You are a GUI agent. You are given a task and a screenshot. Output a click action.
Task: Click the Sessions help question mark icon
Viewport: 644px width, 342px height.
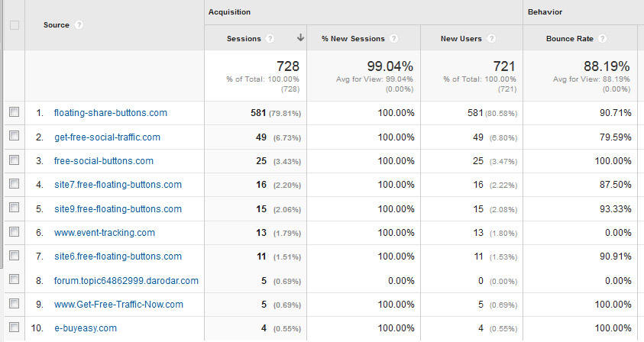[271, 38]
